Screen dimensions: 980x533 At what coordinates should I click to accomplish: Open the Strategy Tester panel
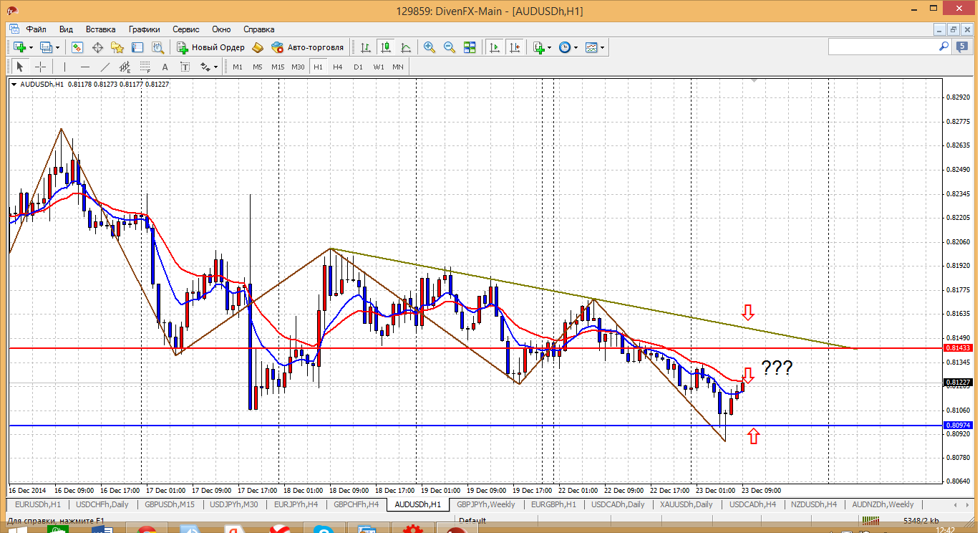pyautogui.click(x=157, y=47)
